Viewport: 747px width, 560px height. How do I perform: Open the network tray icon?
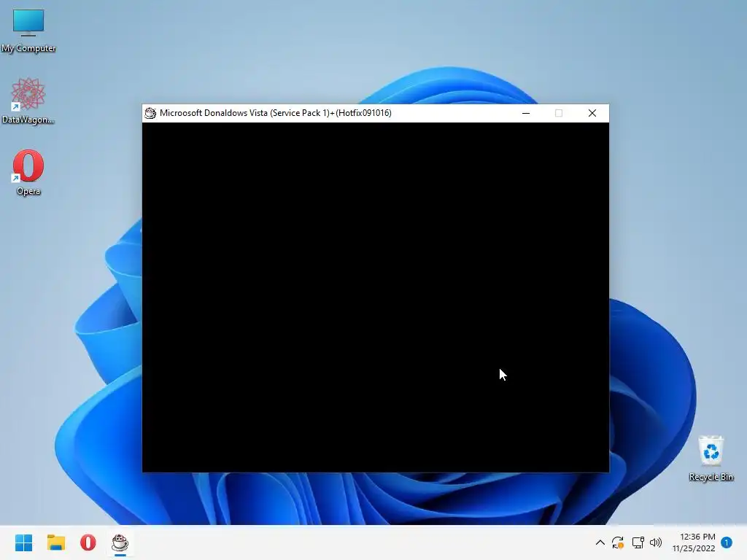pyautogui.click(x=638, y=542)
